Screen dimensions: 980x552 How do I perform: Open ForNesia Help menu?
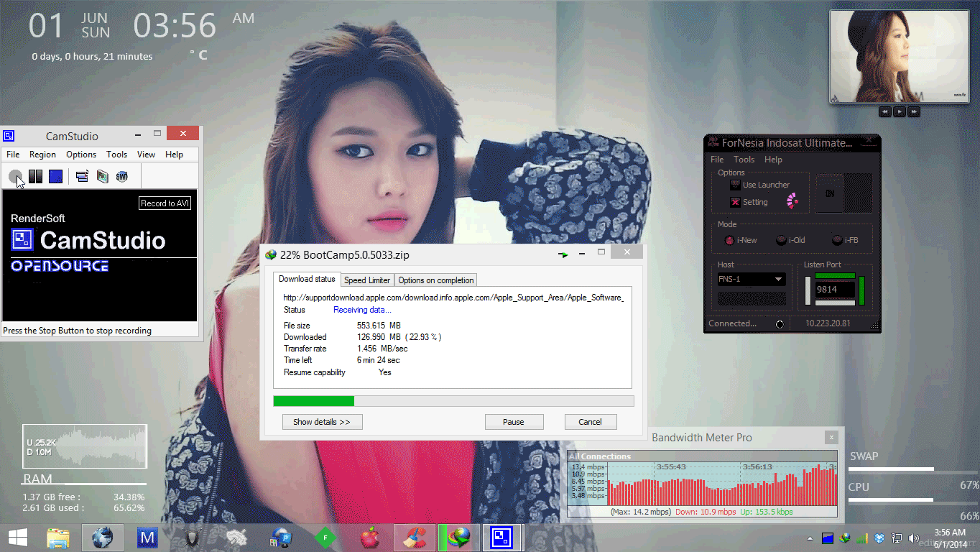(773, 160)
